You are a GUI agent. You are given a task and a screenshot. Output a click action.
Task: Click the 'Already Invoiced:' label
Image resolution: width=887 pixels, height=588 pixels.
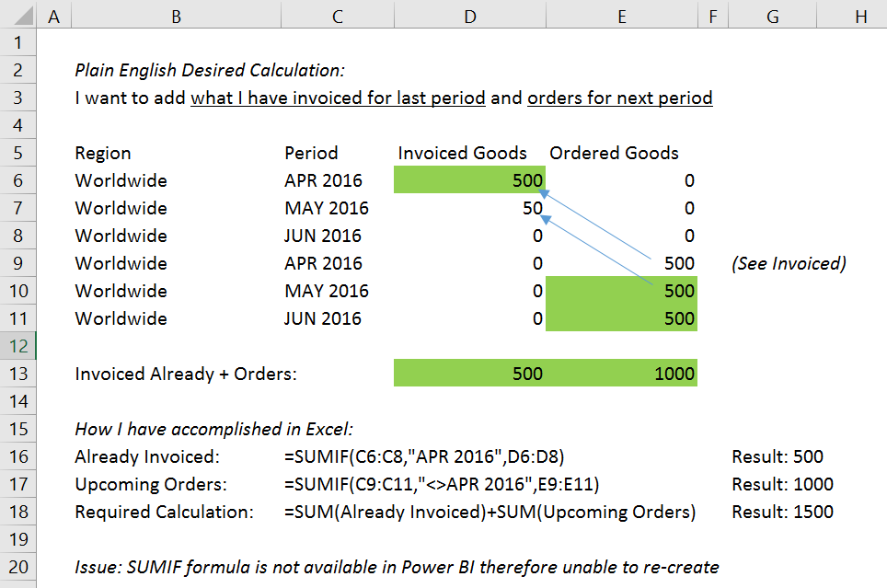coord(147,456)
